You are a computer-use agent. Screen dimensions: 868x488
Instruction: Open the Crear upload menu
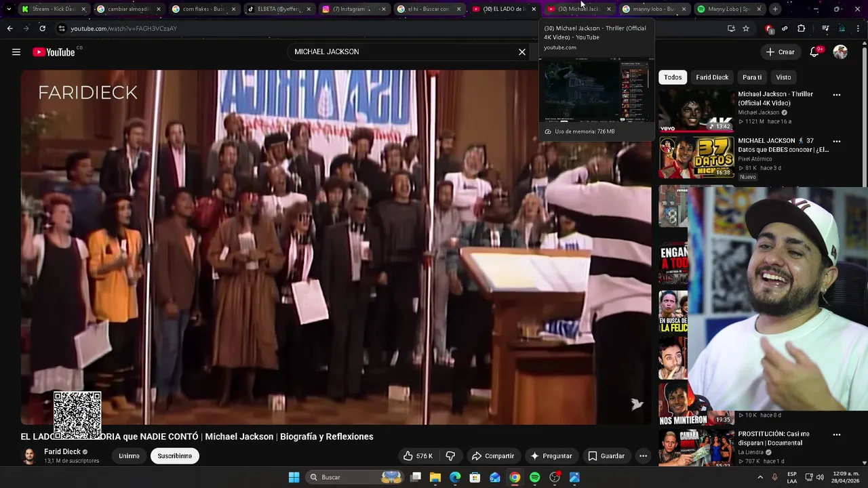[780, 52]
